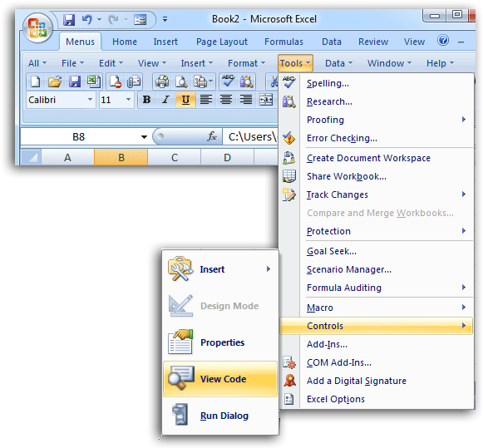
Task: Toggle Italic formatting button
Action: [166, 100]
